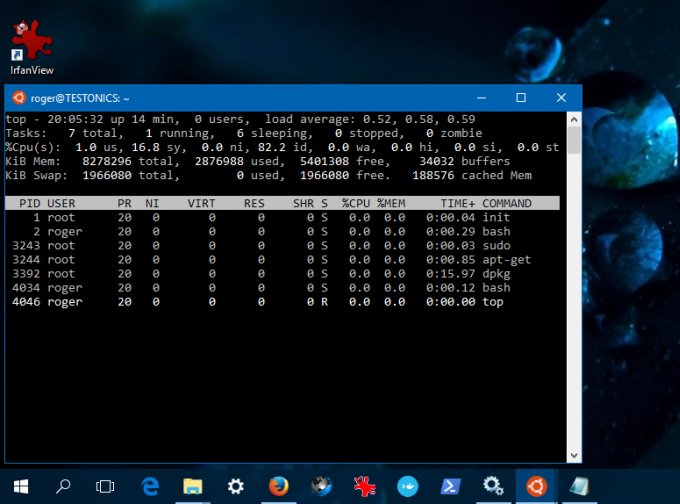Click the terminal scrollbar thumb

(x=574, y=140)
